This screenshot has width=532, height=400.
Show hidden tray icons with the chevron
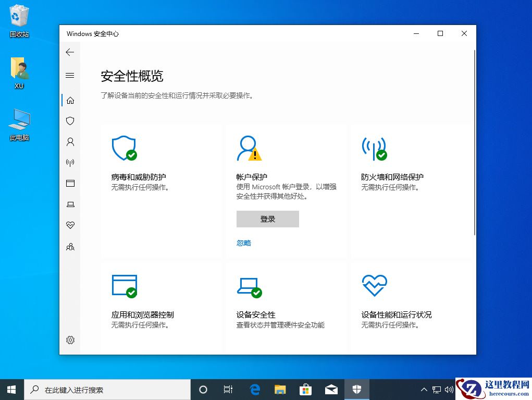[x=424, y=389]
